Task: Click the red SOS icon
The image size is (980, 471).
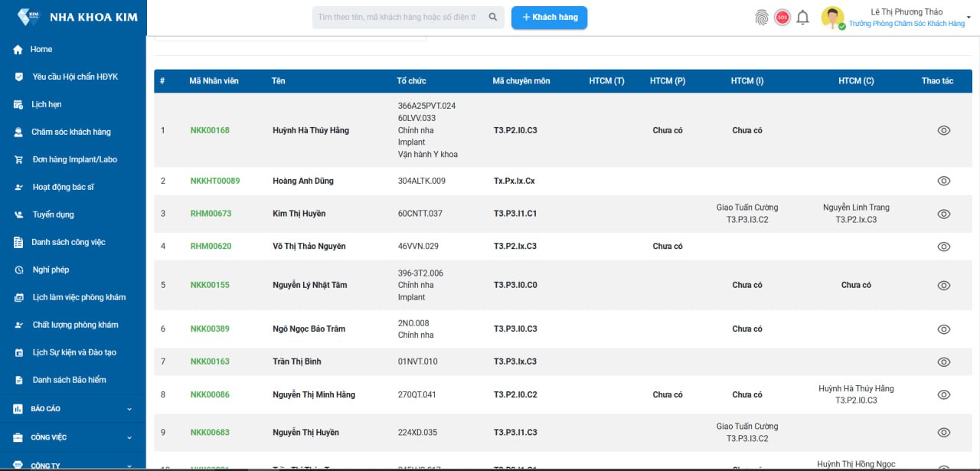Action: 782,18
